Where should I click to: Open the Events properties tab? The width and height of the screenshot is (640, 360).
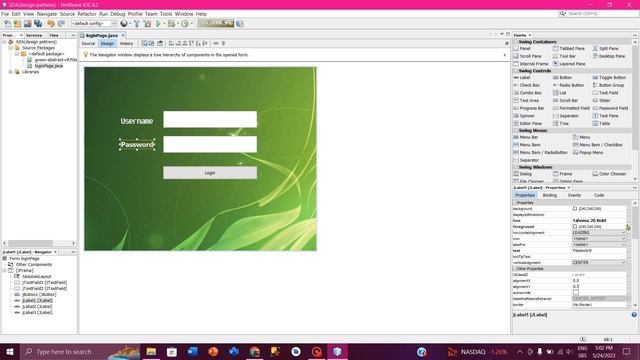[x=574, y=196]
